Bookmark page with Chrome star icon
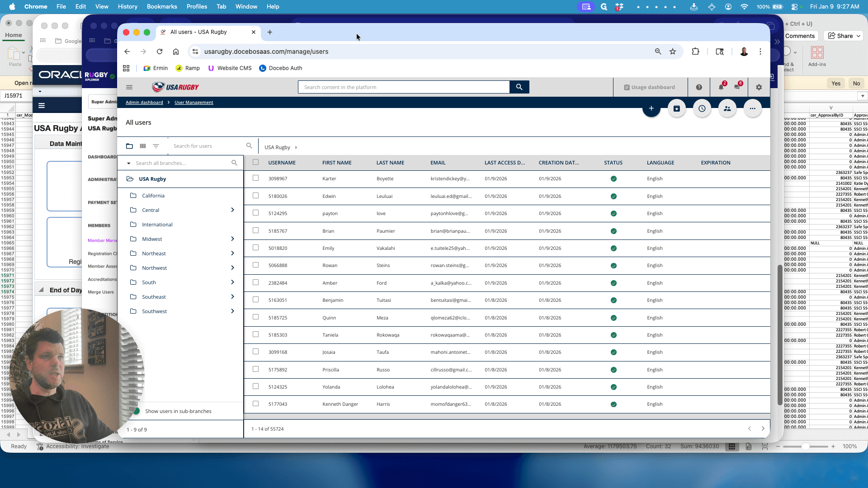 click(673, 52)
